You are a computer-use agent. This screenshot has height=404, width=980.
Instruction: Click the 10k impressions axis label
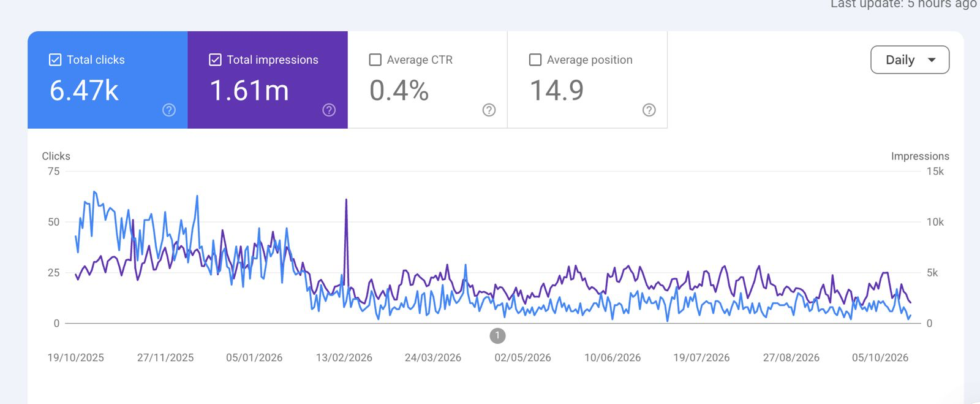(935, 222)
